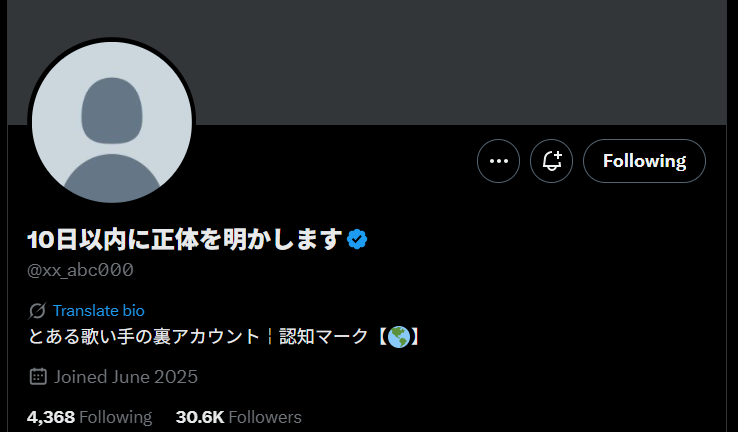Click the Translate bio link
The height and width of the screenshot is (432, 738).
pos(98,311)
